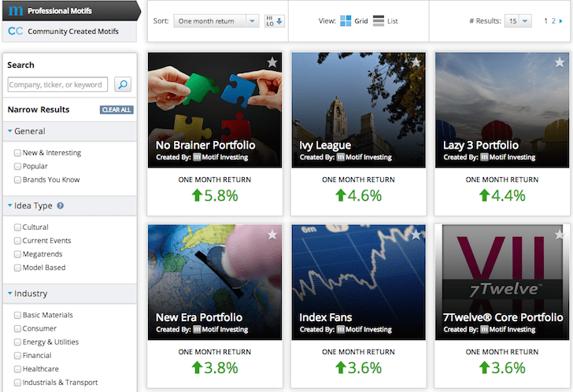This screenshot has height=392, width=573.
Task: Click the search magnifier button
Action: click(123, 85)
